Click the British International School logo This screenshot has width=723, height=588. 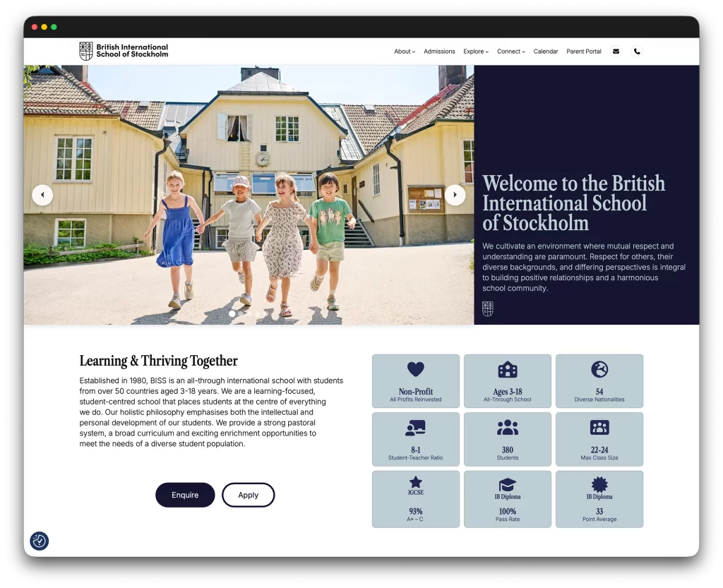point(124,51)
